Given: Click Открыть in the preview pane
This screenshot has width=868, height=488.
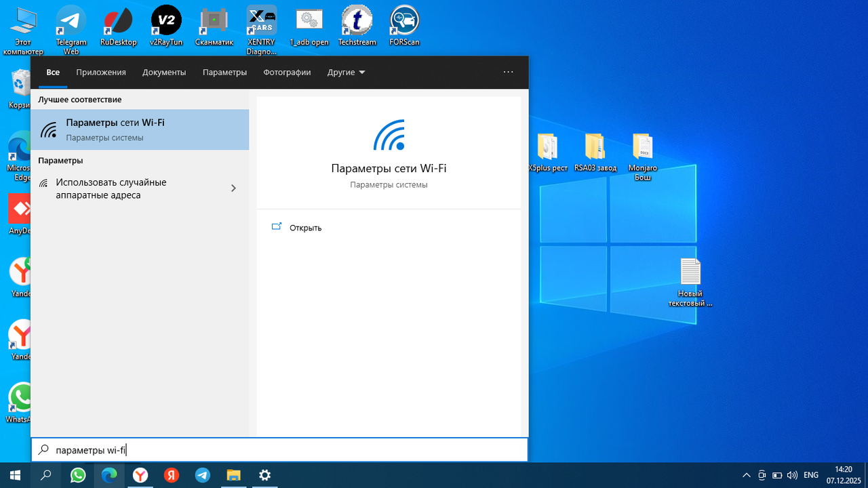Looking at the screenshot, I should click(305, 228).
